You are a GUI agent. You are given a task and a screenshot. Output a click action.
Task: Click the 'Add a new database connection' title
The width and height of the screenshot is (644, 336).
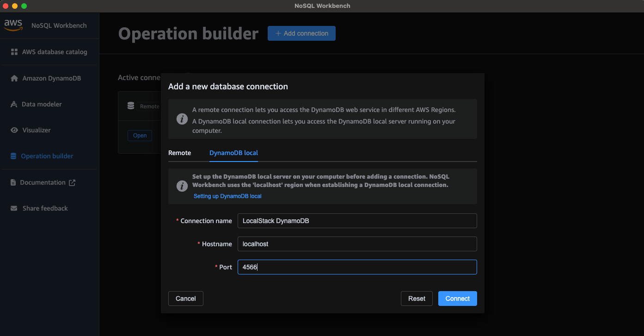point(228,87)
